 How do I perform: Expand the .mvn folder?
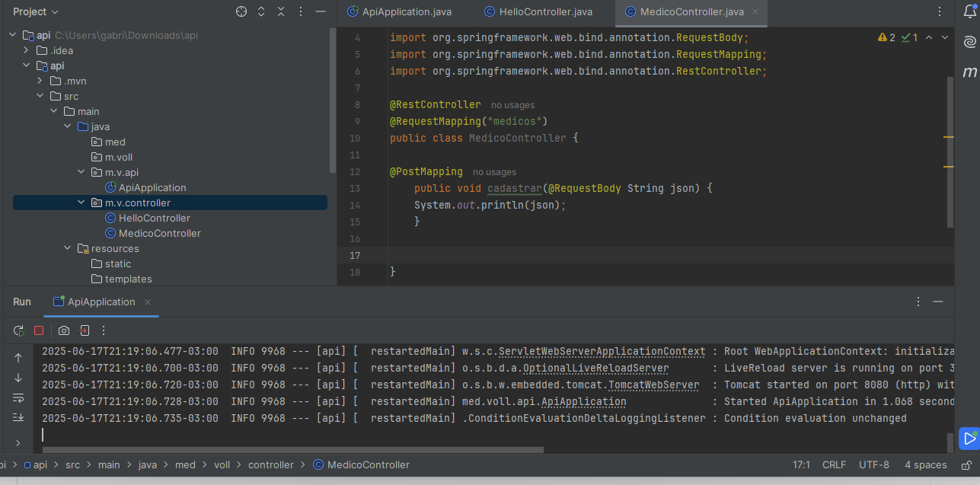point(40,81)
